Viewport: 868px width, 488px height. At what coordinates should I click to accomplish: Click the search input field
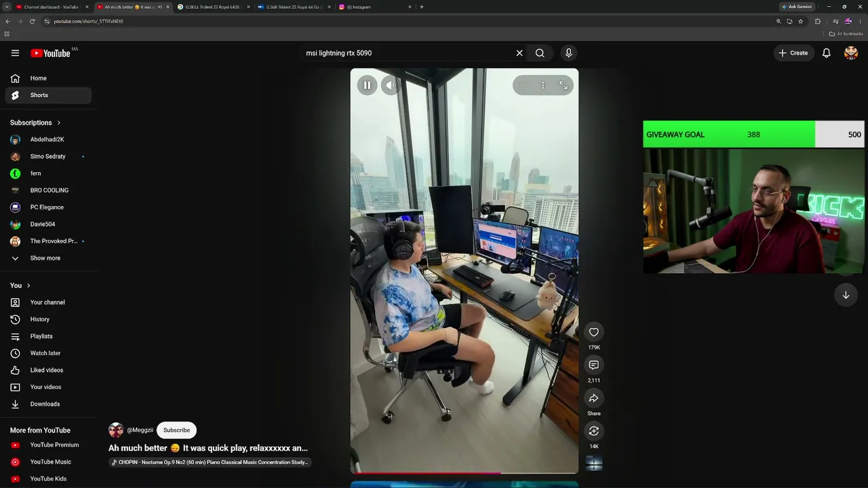[x=407, y=53]
